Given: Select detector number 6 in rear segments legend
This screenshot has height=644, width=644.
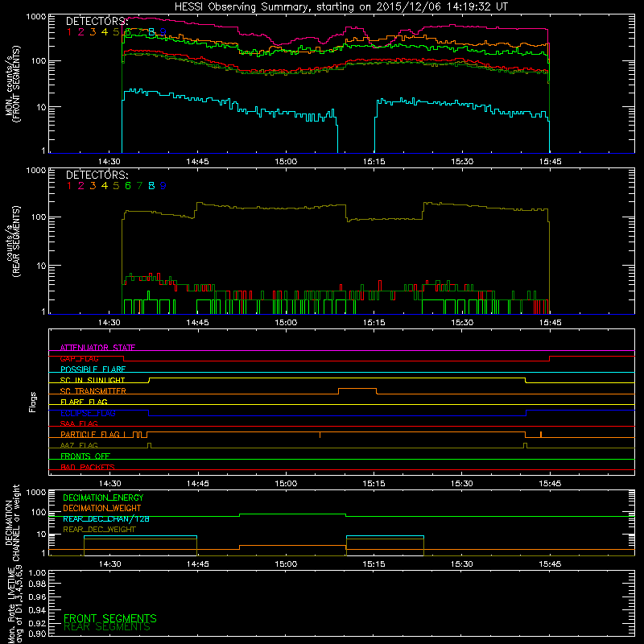Looking at the screenshot, I should click(128, 186).
